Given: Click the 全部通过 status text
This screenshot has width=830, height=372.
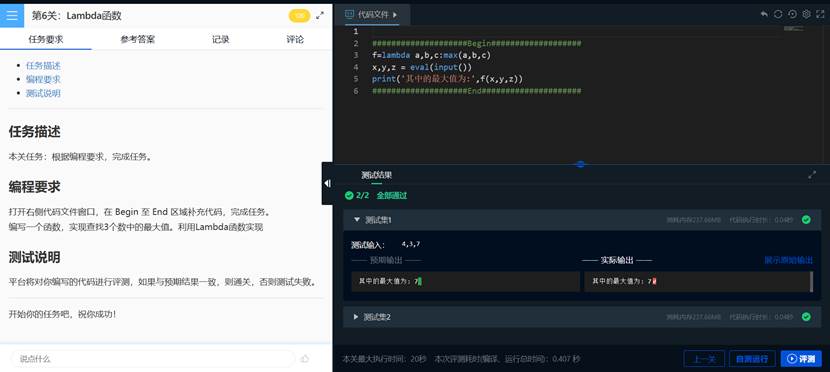Looking at the screenshot, I should 392,195.
